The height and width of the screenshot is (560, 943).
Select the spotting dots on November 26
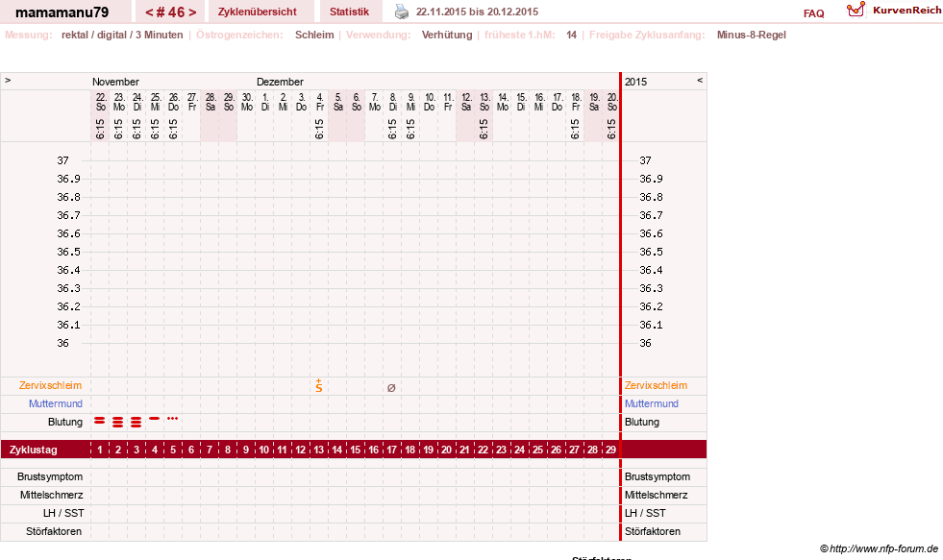[x=173, y=418]
